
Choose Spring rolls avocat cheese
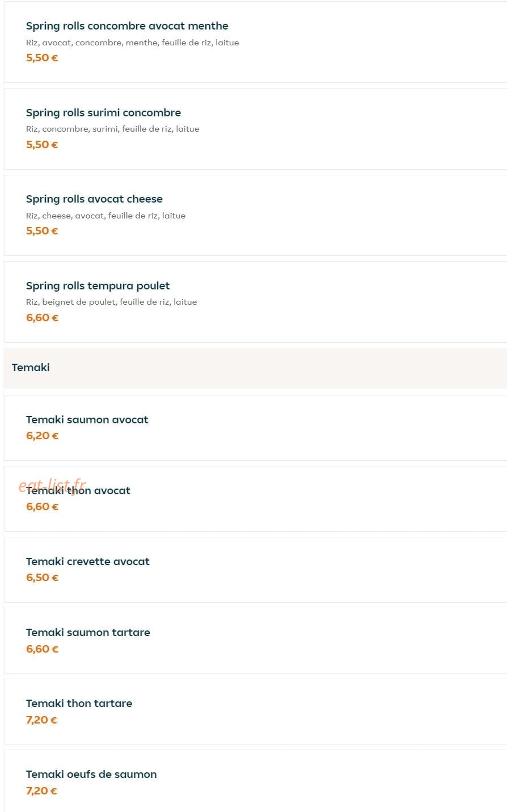coord(255,215)
